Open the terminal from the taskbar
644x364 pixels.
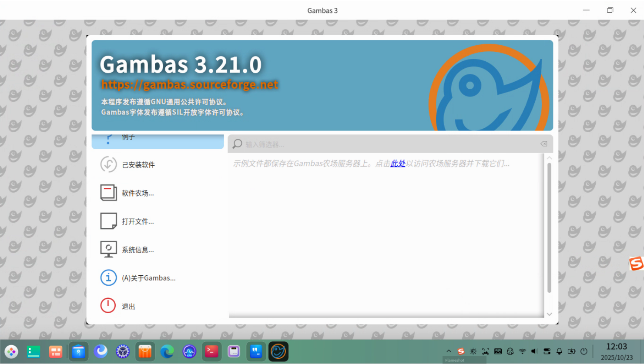click(211, 351)
